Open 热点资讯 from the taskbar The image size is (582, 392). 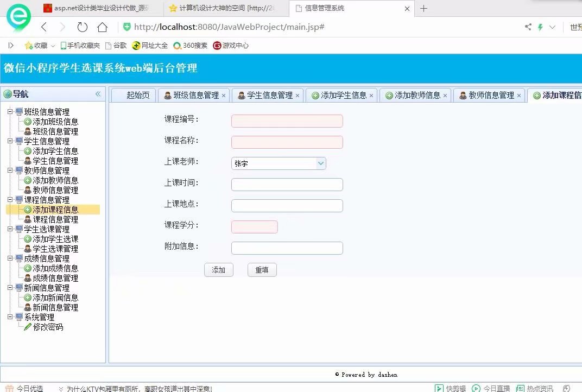[535, 388]
